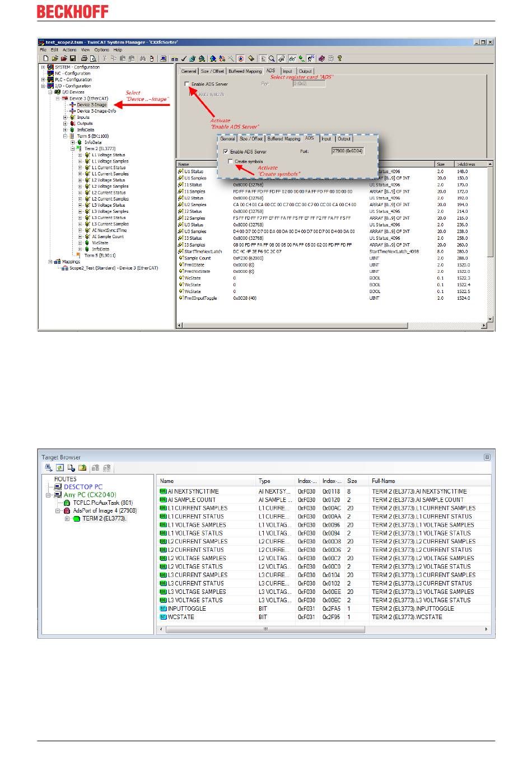Click the Target Browser horizontal scrollbar

tap(265, 630)
